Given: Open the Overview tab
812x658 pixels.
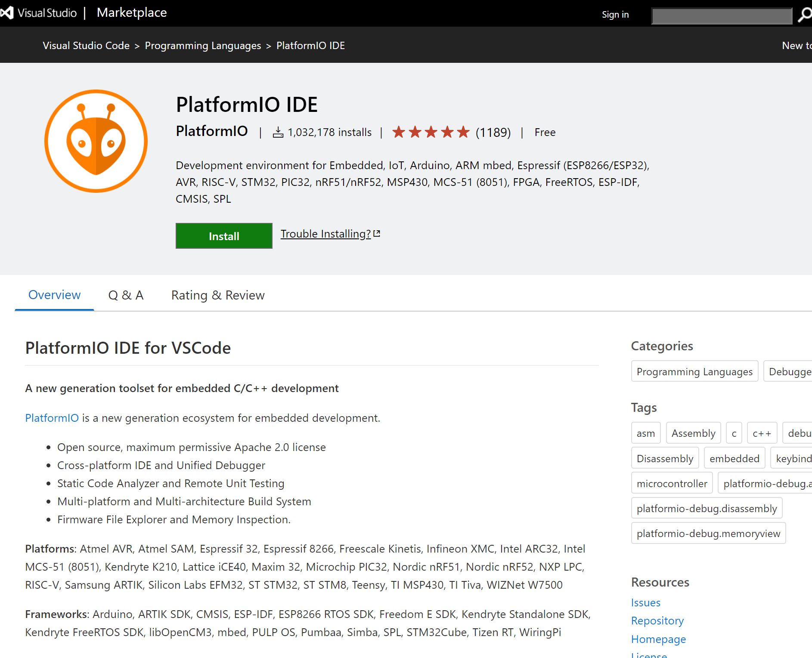Looking at the screenshot, I should (54, 295).
